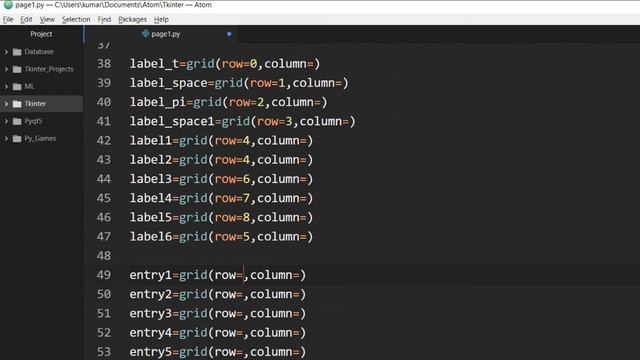Screen dimensions: 640x360
Task: Place cursor on label_t code line
Action: (225, 64)
